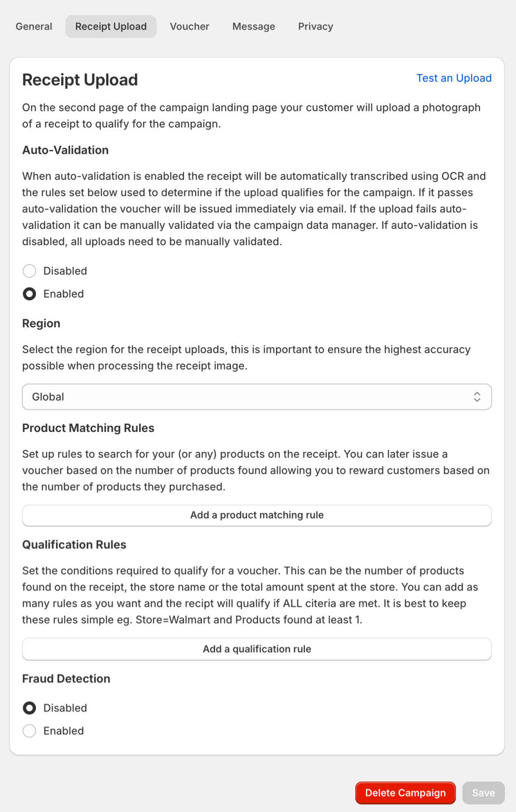
Task: Open the Test an Upload link
Action: coord(454,78)
